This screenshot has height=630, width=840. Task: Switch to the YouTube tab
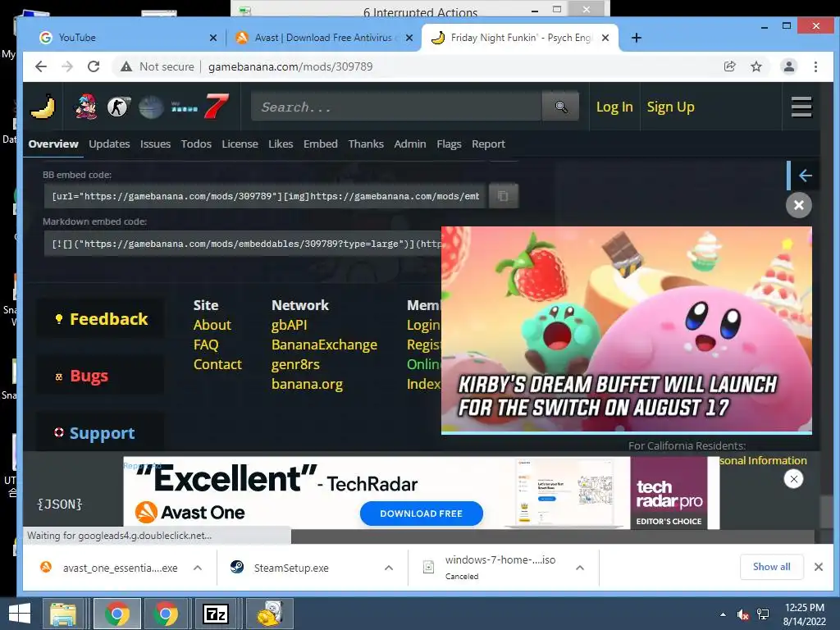(127, 38)
